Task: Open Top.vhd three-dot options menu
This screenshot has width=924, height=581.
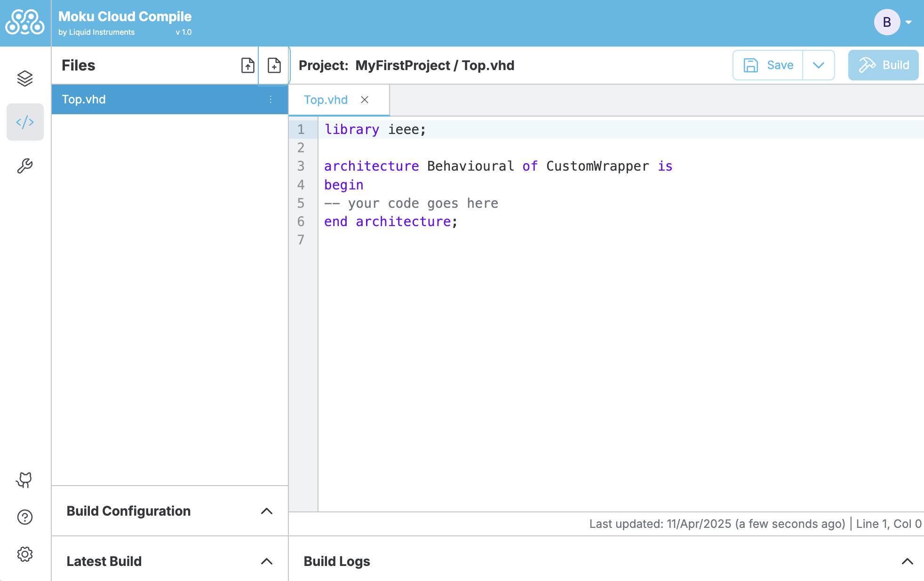Action: pyautogui.click(x=271, y=99)
